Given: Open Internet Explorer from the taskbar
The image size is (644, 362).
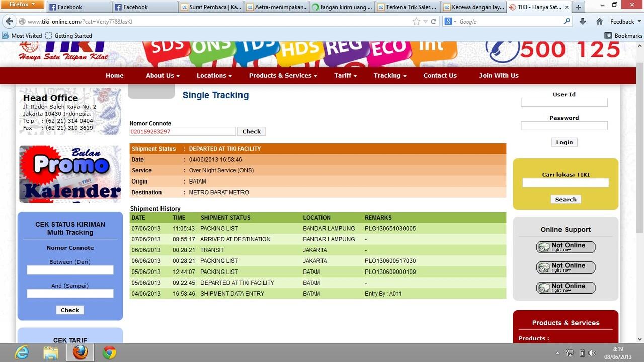Looking at the screenshot, I should (22, 353).
